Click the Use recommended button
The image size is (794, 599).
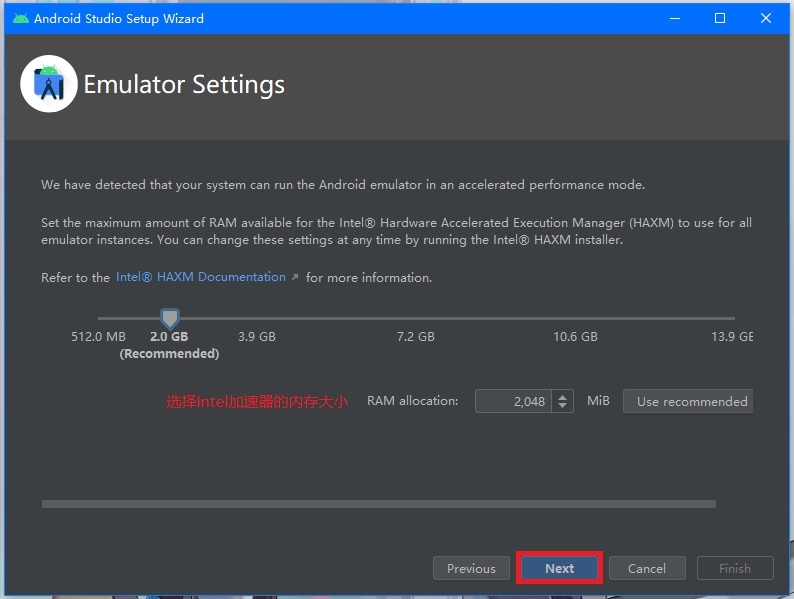pos(688,401)
